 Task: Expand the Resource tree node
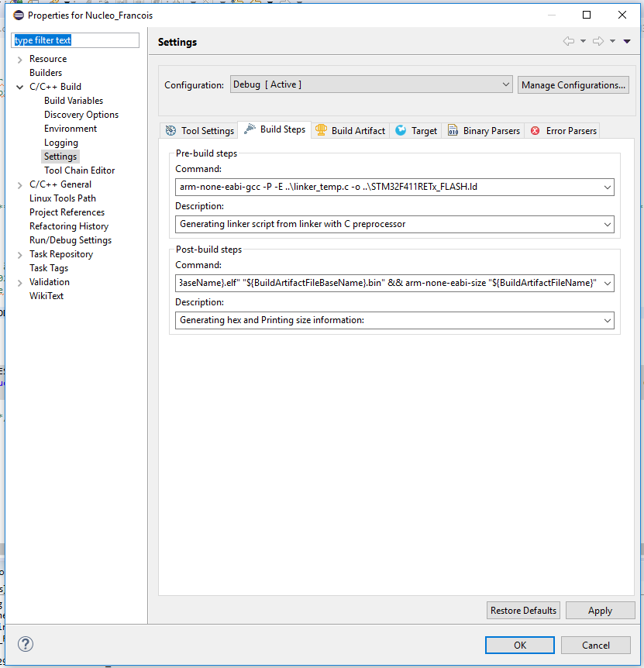19,59
